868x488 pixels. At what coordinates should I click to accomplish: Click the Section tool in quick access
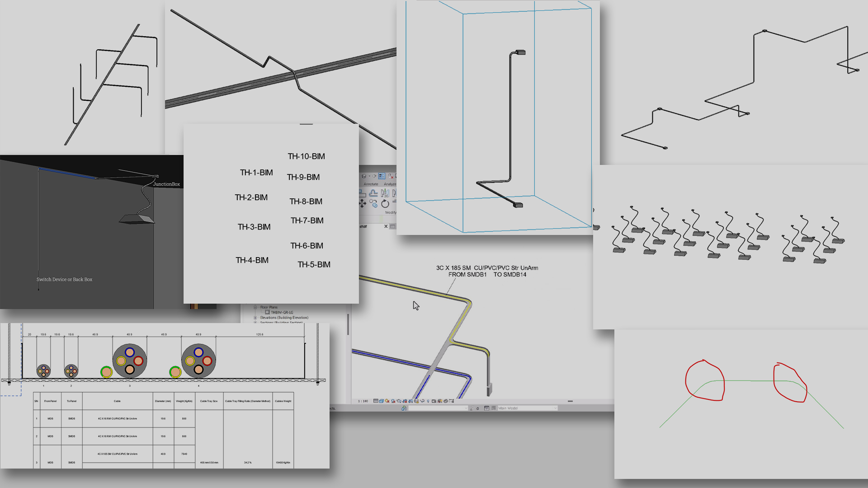tap(374, 176)
